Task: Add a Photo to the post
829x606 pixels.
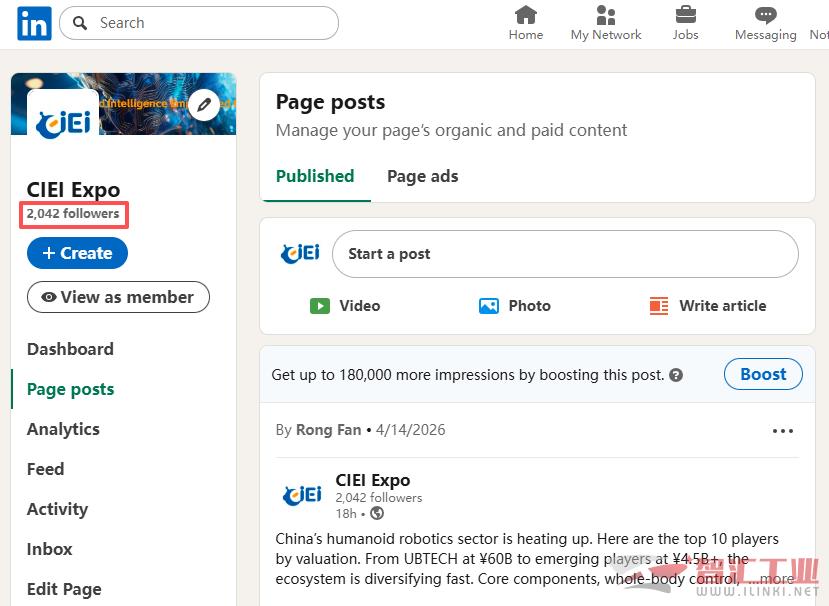Action: pyautogui.click(x=515, y=306)
